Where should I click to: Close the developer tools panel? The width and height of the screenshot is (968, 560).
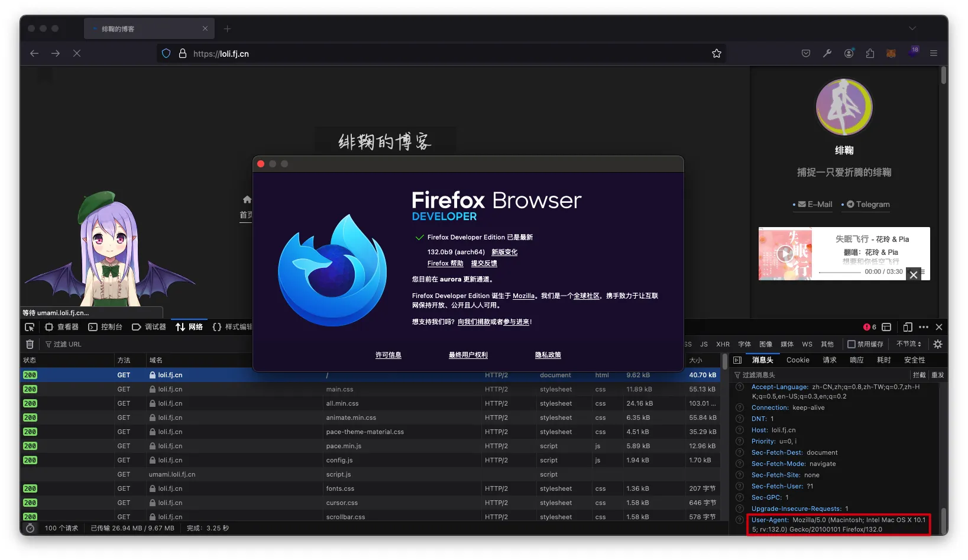coord(939,327)
